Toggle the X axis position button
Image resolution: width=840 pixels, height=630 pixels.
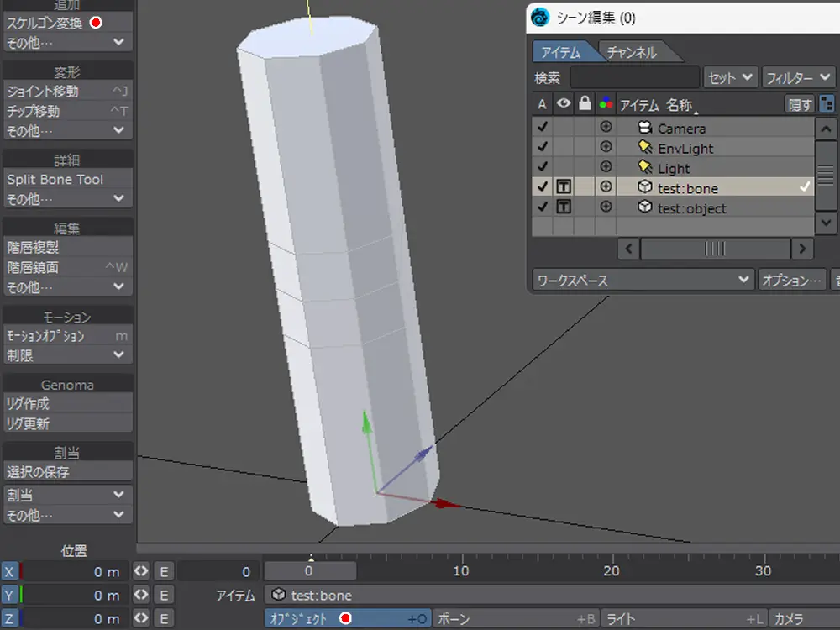click(10, 572)
